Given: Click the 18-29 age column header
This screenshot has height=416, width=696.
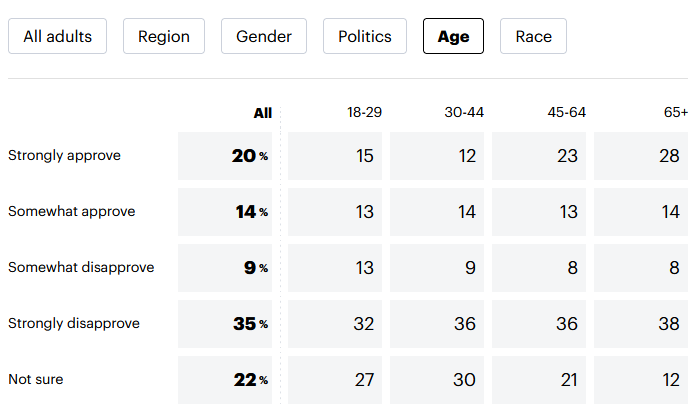Looking at the screenshot, I should 364,113.
